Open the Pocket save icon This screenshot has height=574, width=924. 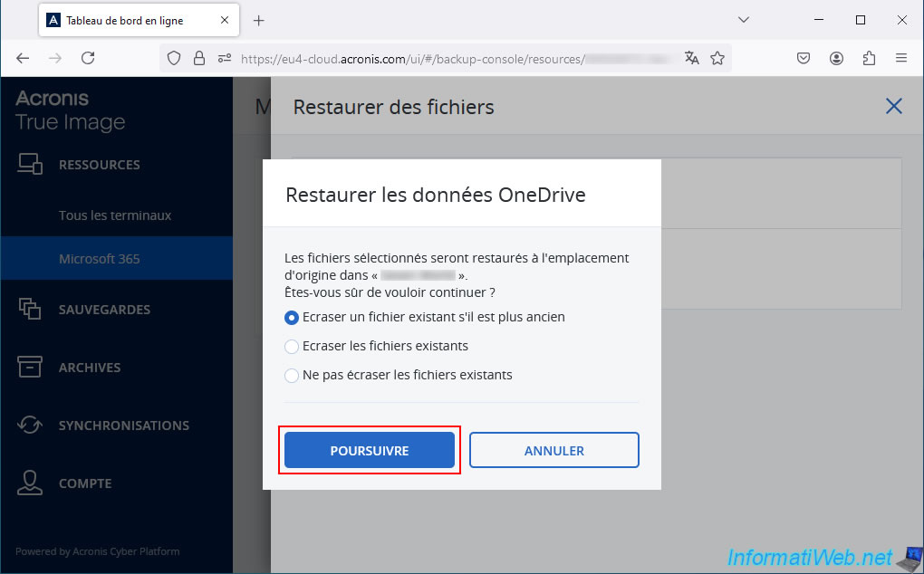[x=804, y=58]
